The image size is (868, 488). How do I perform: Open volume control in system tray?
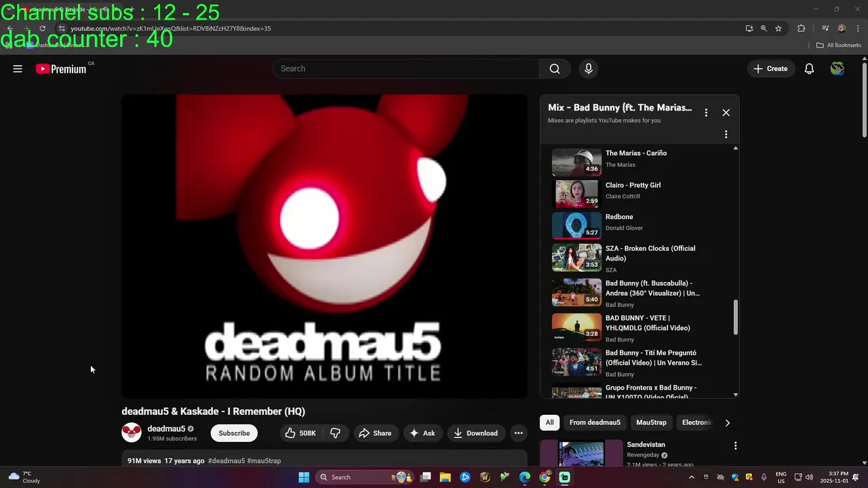coord(809,477)
